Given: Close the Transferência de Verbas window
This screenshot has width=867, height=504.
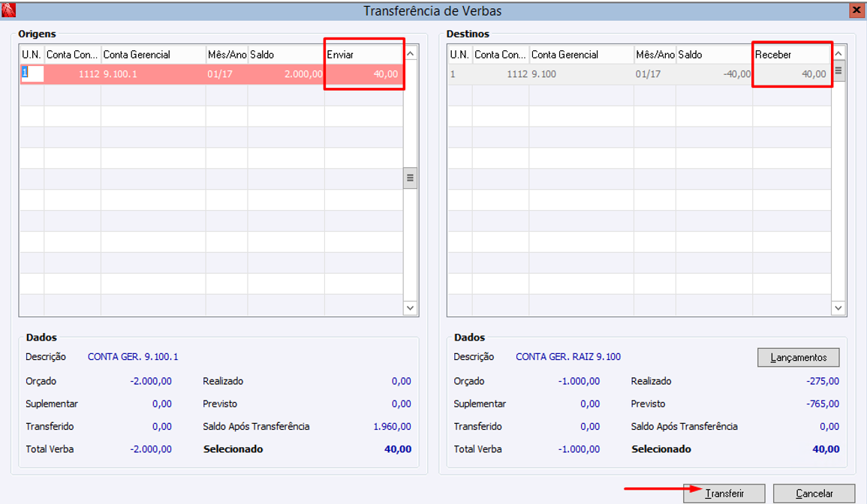Looking at the screenshot, I should click(x=857, y=10).
